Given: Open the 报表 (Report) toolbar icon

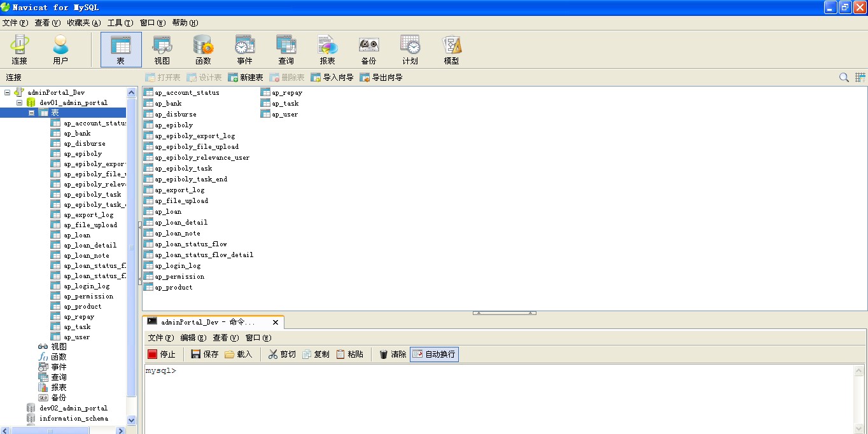Looking at the screenshot, I should click(328, 50).
